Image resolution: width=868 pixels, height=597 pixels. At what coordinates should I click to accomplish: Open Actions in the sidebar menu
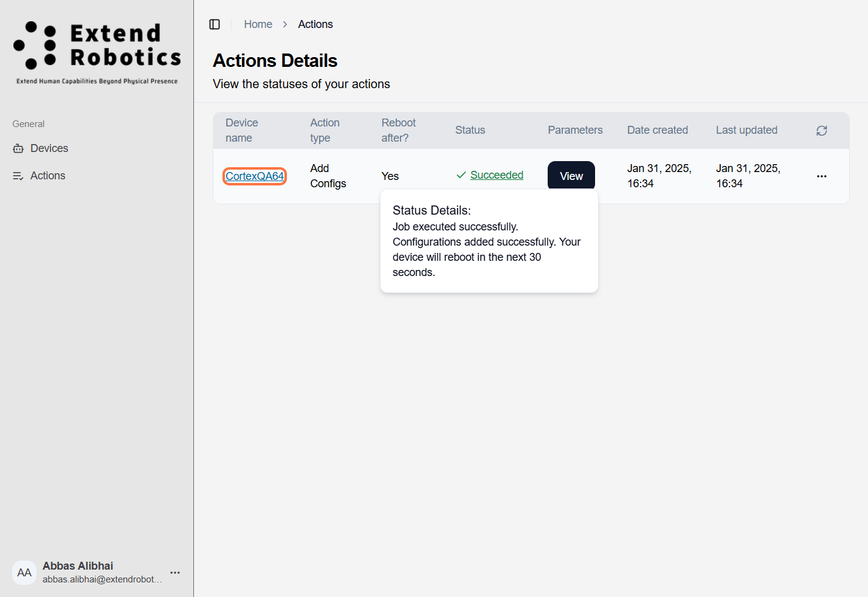[47, 176]
